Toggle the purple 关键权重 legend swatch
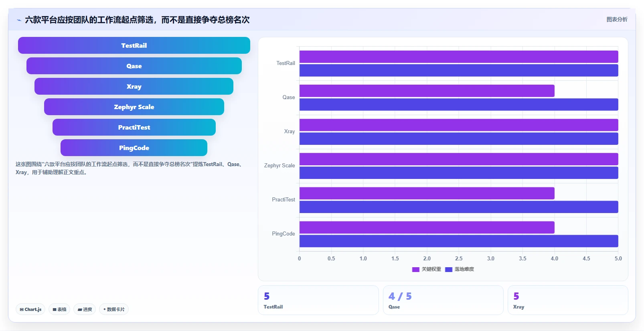644x331 pixels. coord(415,269)
